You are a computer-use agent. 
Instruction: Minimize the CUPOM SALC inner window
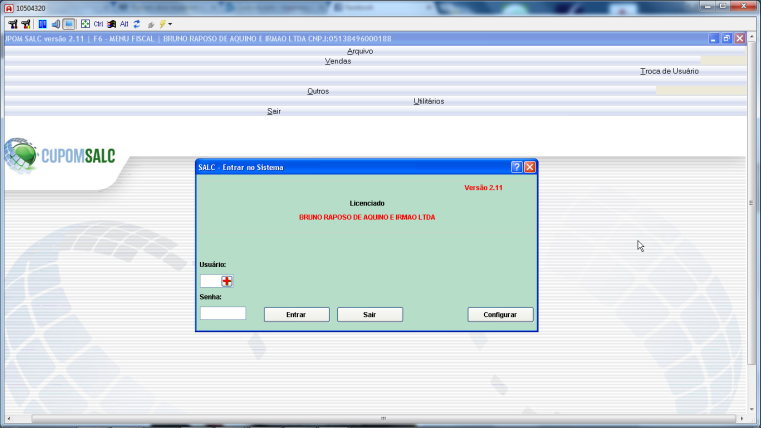[713, 38]
